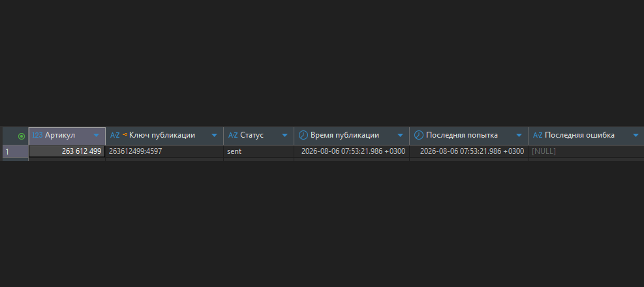Select the cell with key 263612499:4597
The width and height of the screenshot is (644, 287).
point(164,151)
